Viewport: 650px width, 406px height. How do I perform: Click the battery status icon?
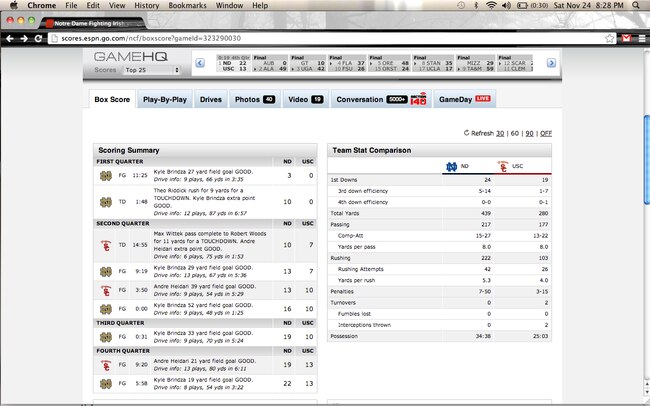click(x=522, y=5)
